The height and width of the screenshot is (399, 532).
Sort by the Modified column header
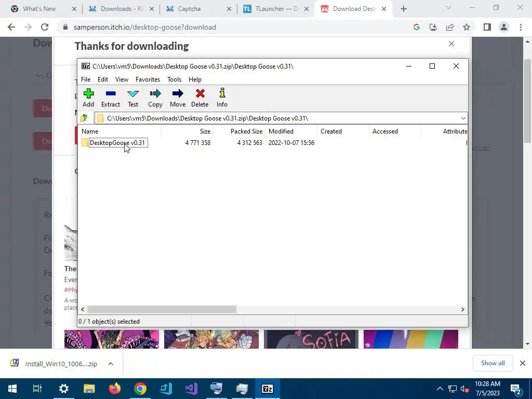pyautogui.click(x=291, y=131)
